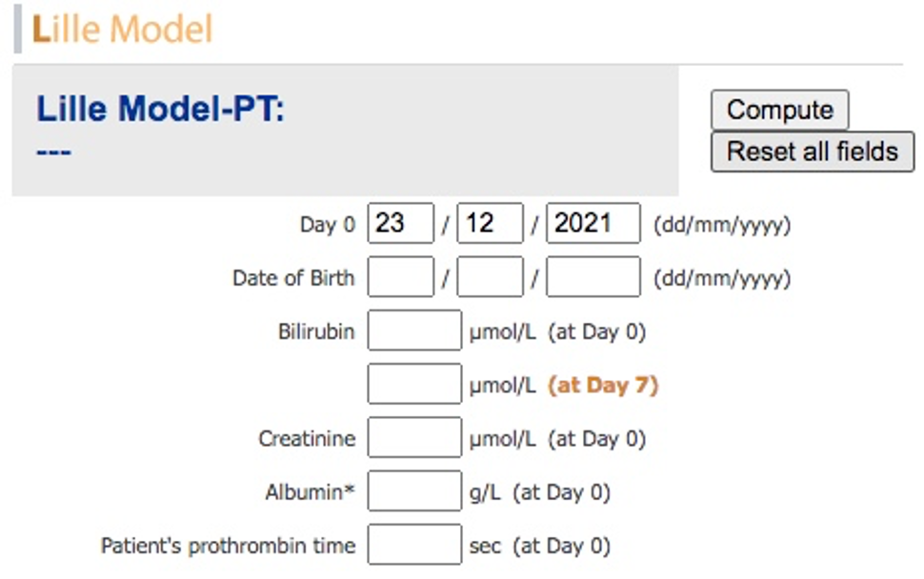Focus the Date of Birth month field
The width and height of the screenshot is (924, 579).
pos(490,276)
